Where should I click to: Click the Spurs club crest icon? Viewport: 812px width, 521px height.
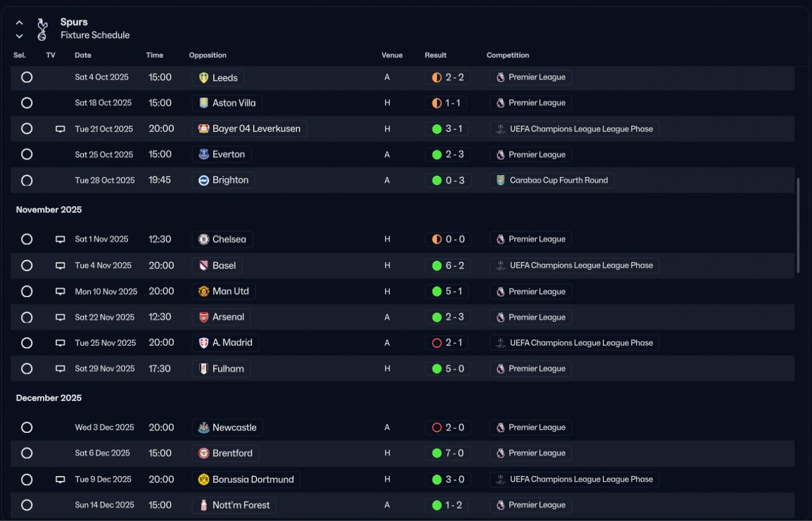tap(42, 29)
